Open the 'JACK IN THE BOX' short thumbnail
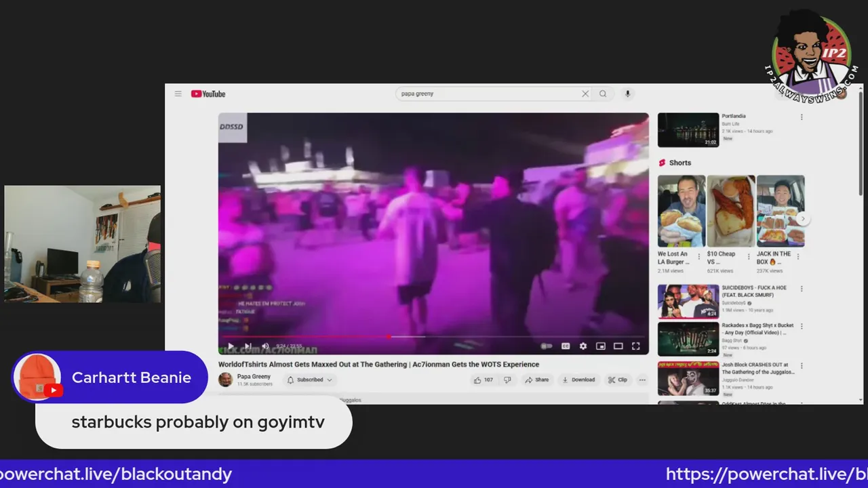This screenshot has height=488, width=868. point(781,211)
